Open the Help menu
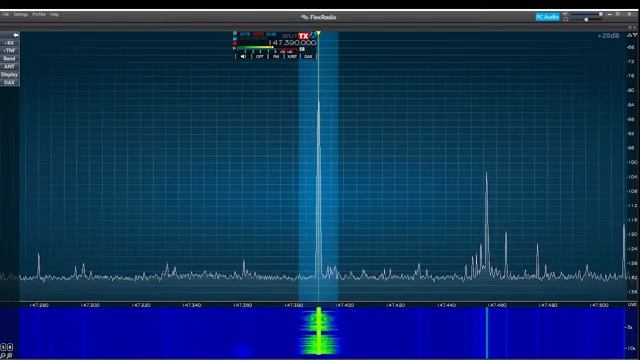The height and width of the screenshot is (360, 640). pyautogui.click(x=54, y=14)
